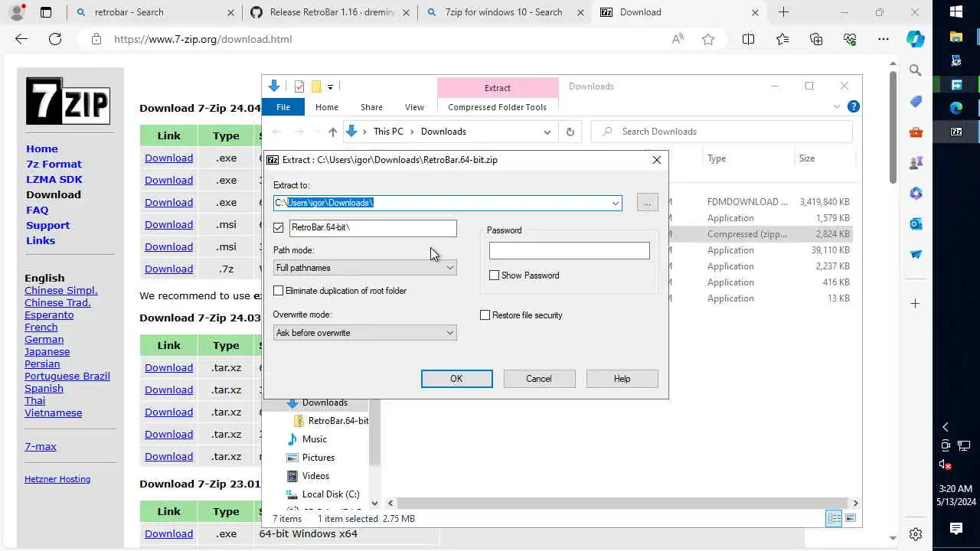Screen dimensions: 980x551
Task: Go back using browser back arrow
Action: pos(21,39)
